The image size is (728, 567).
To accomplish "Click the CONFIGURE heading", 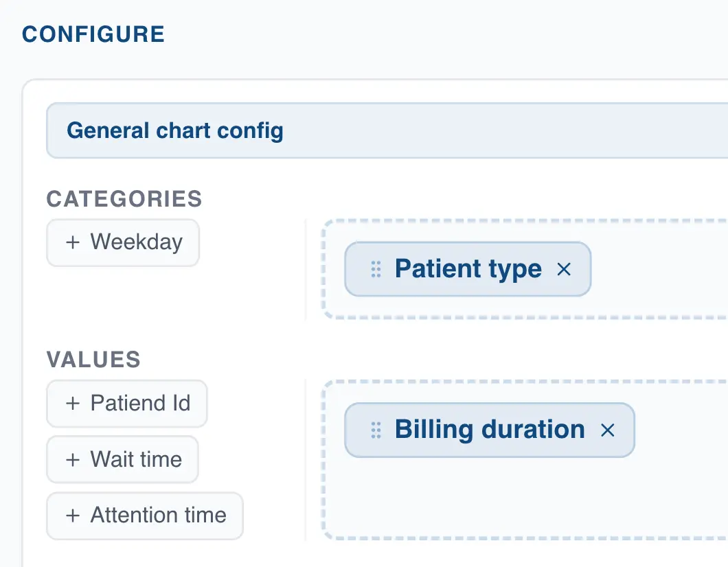I will pyautogui.click(x=93, y=34).
